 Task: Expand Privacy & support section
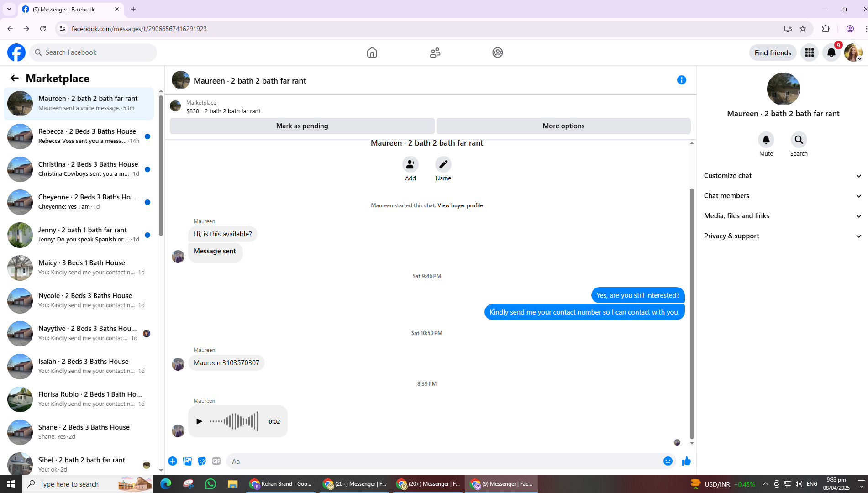point(783,236)
